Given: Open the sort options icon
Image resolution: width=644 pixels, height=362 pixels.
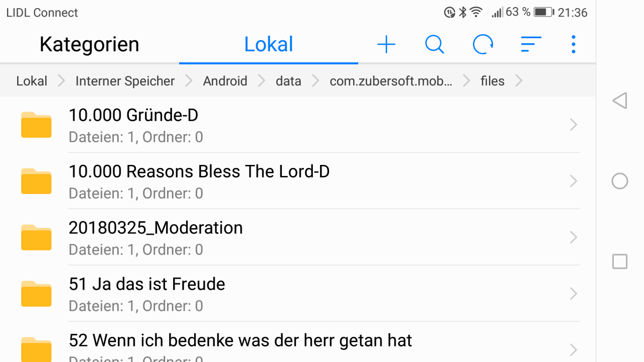Looking at the screenshot, I should tap(531, 45).
